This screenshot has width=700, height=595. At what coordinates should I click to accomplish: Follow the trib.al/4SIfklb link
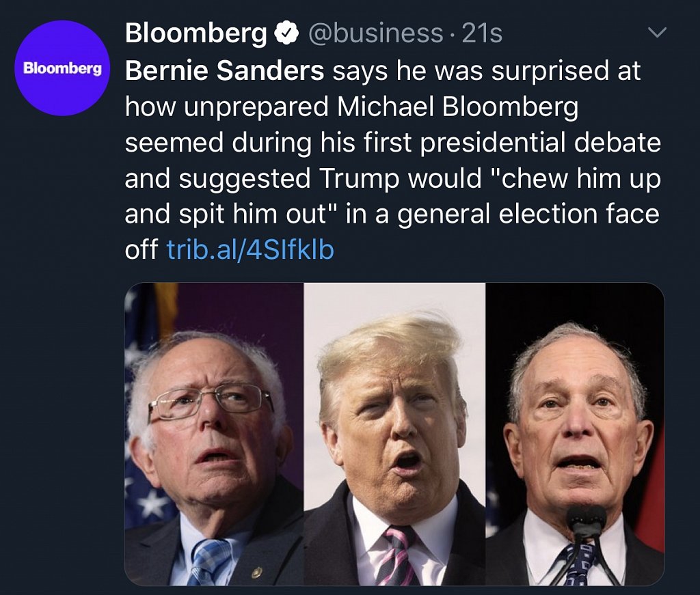tap(250, 251)
